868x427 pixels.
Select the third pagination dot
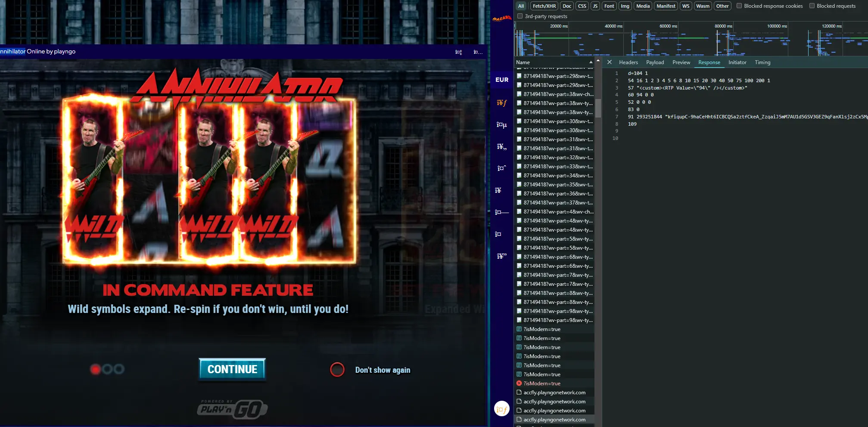[x=119, y=369]
